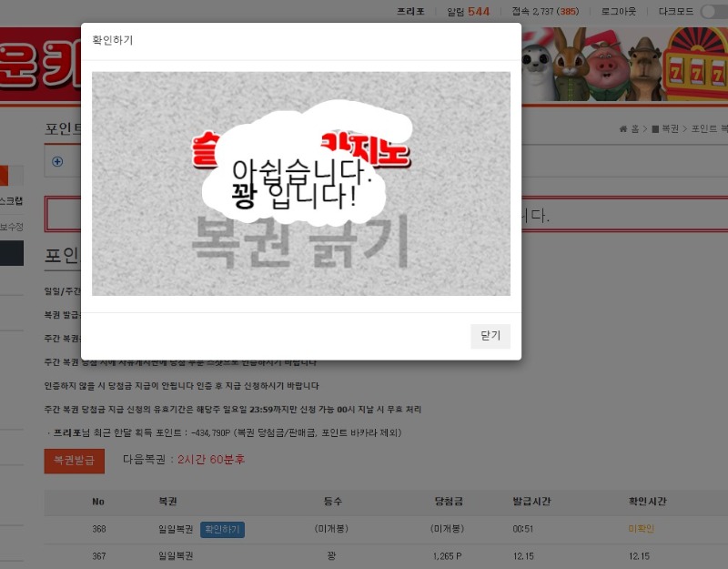The height and width of the screenshot is (569, 728).
Task: Click 확인하기 for lottery ticket 368
Action: click(222, 529)
